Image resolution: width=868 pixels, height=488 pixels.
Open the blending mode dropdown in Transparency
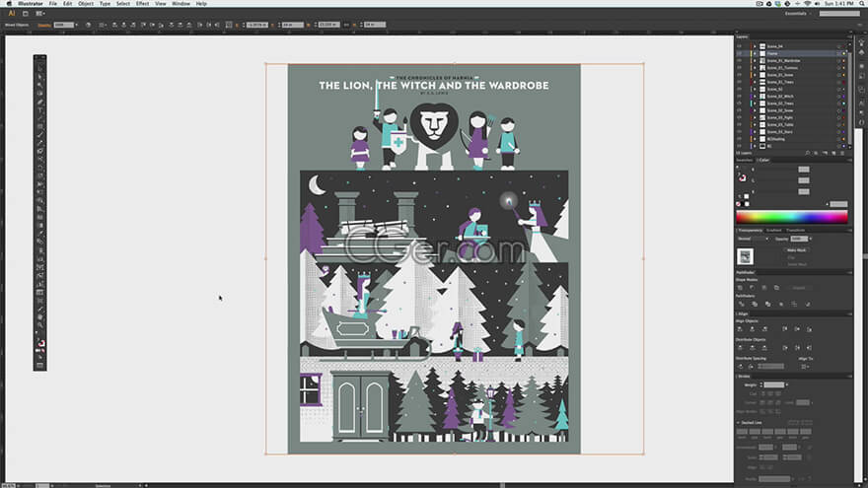click(x=753, y=239)
